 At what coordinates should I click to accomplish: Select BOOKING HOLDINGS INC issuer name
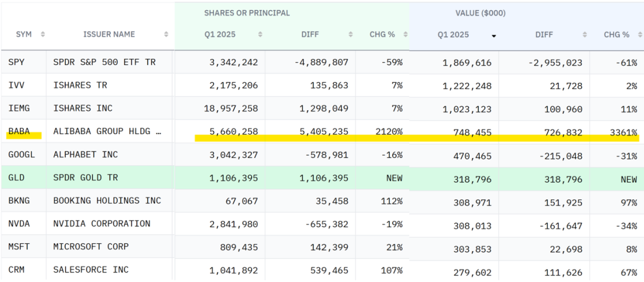coord(107,201)
